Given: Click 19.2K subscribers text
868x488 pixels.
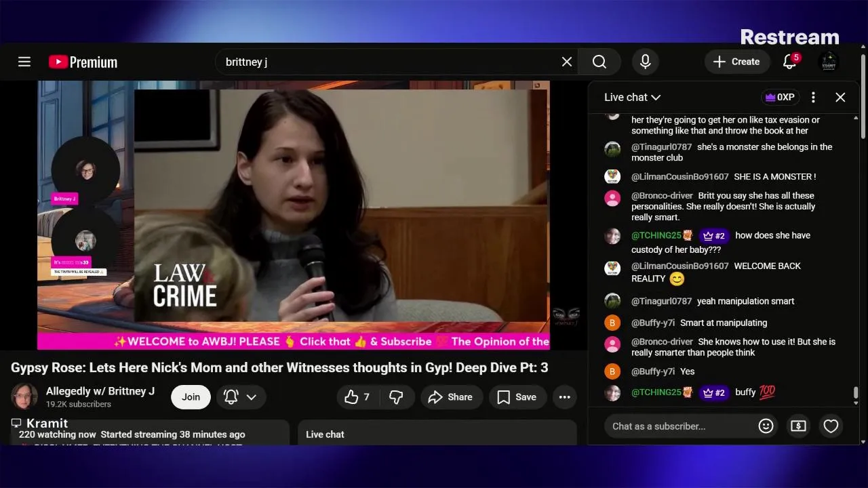Looking at the screenshot, I should pyautogui.click(x=79, y=405).
